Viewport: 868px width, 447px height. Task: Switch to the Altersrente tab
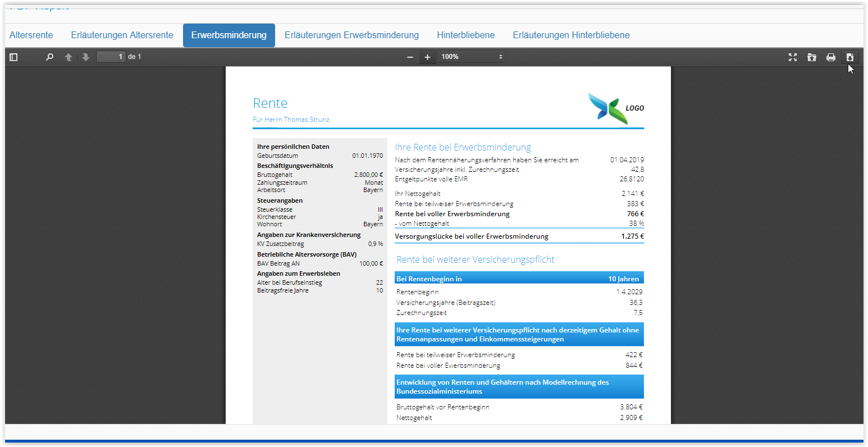point(31,35)
